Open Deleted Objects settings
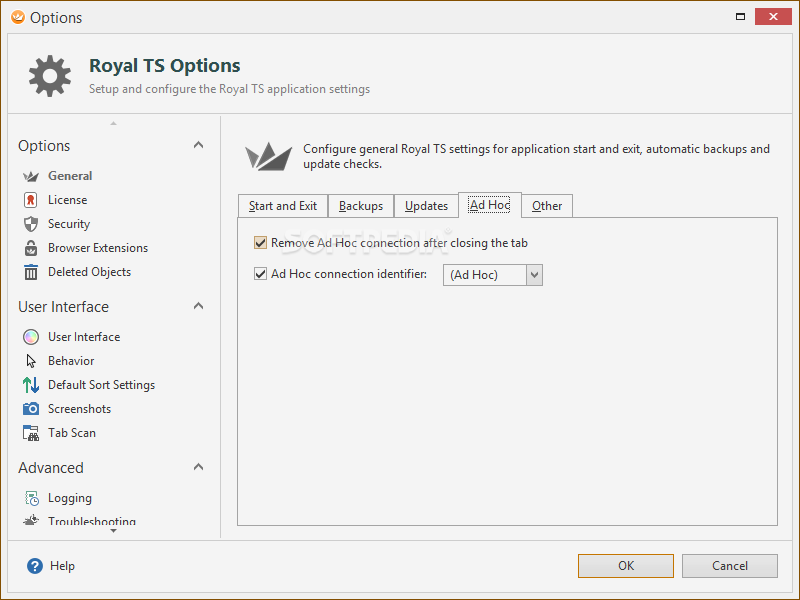Viewport: 800px width, 600px height. (x=89, y=272)
